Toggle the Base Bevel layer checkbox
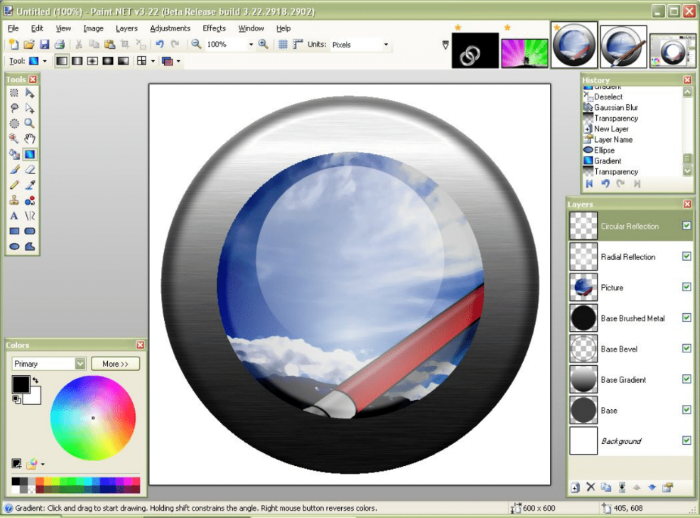Image resolution: width=700 pixels, height=518 pixels. 687,348
